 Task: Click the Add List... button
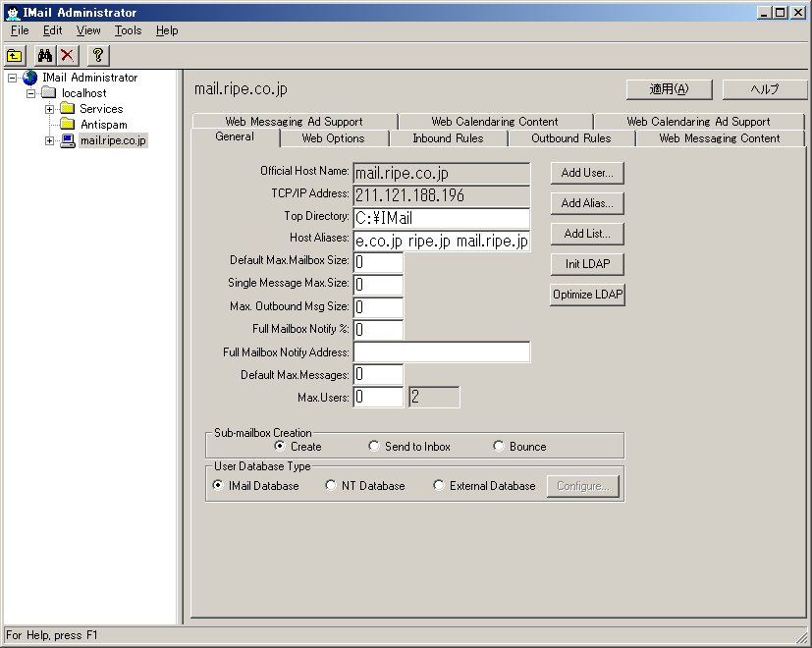click(587, 234)
